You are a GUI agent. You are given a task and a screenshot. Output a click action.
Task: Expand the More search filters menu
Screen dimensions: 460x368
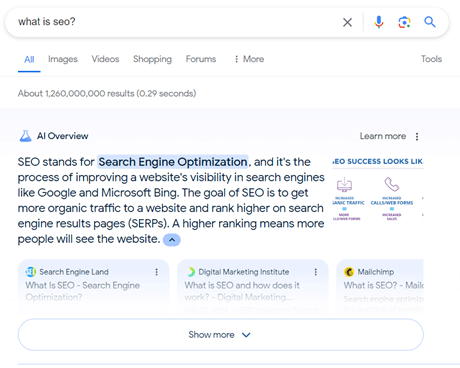[249, 59]
